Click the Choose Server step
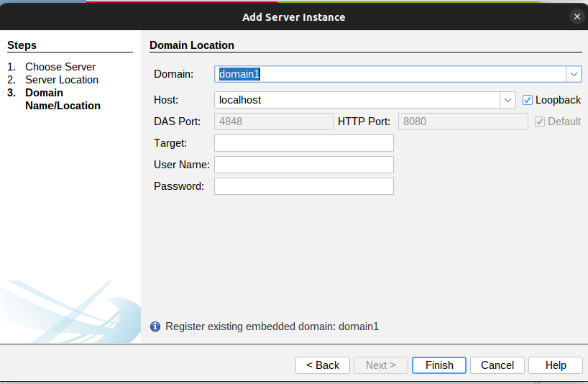Viewport: 588px width, 384px height. [x=60, y=67]
